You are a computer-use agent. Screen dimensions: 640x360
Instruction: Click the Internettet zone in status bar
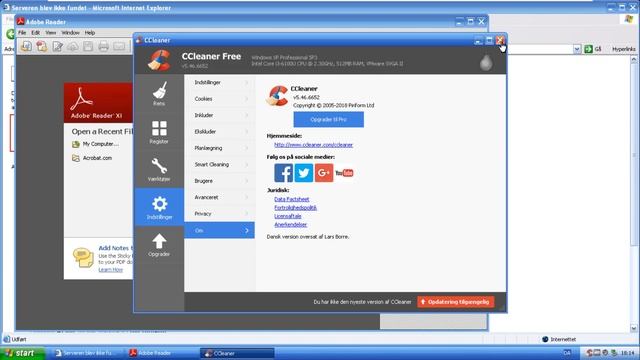point(559,339)
